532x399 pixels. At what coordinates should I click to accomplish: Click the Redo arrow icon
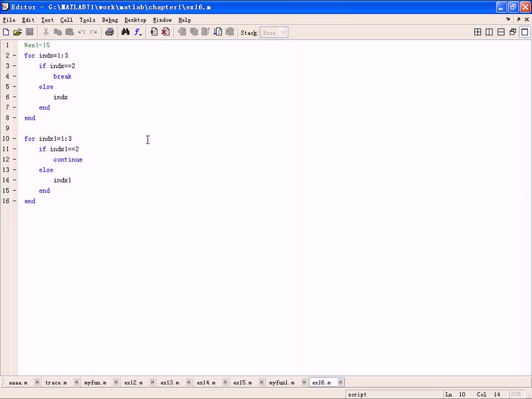[93, 32]
